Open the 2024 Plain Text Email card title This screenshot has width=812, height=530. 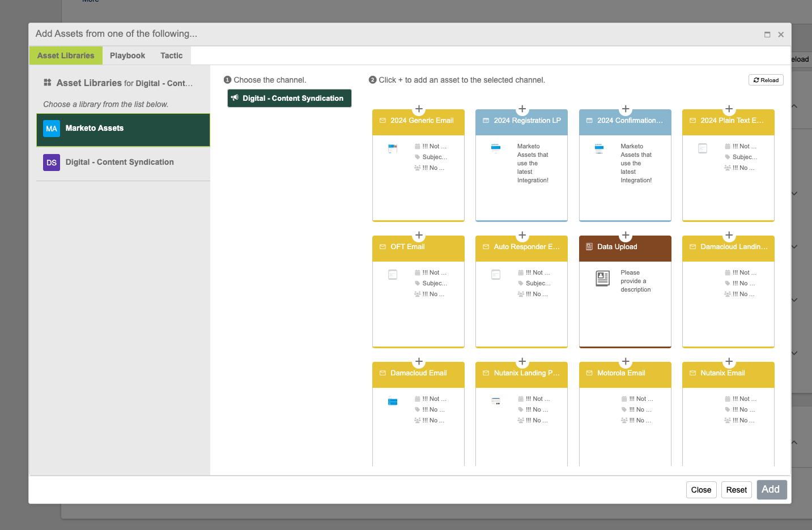click(x=732, y=121)
